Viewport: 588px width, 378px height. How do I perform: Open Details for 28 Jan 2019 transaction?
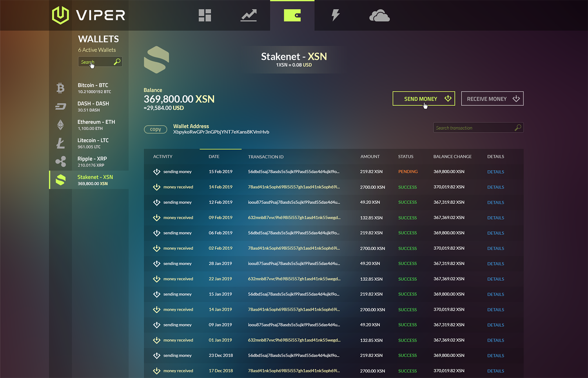pos(495,264)
